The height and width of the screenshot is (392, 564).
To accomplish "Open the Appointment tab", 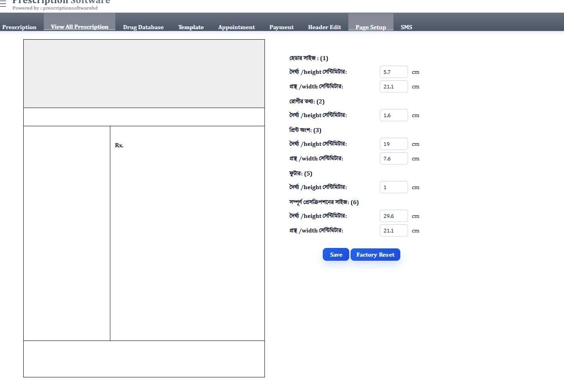I will click(237, 27).
